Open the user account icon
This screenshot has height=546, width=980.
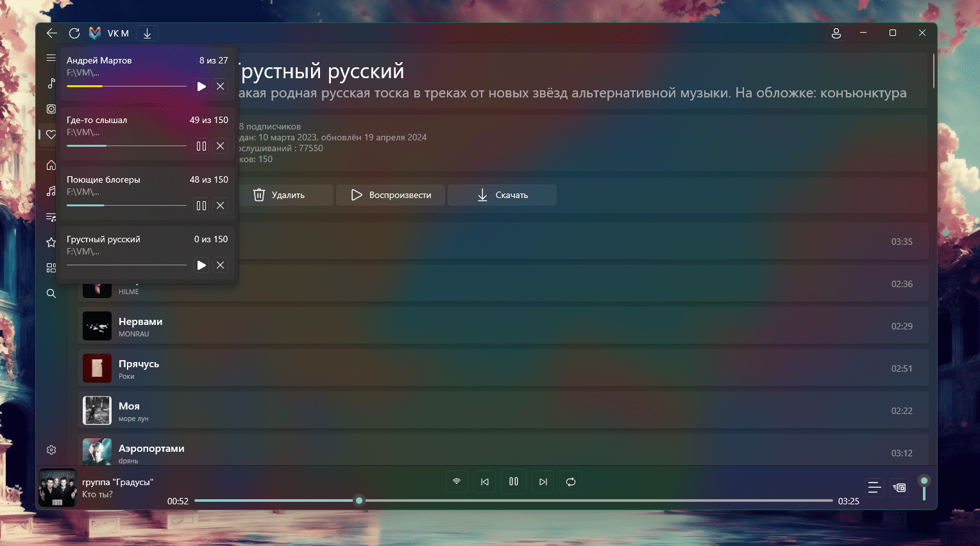click(836, 33)
